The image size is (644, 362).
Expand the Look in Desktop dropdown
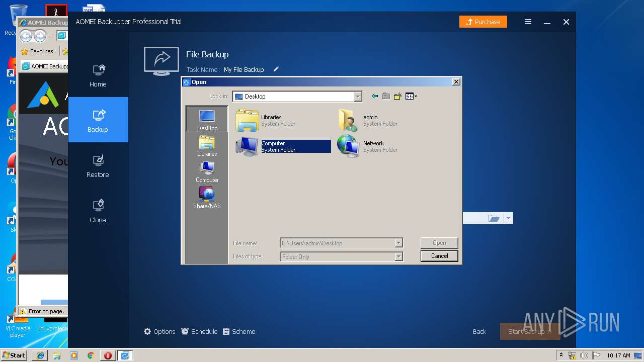click(x=358, y=97)
